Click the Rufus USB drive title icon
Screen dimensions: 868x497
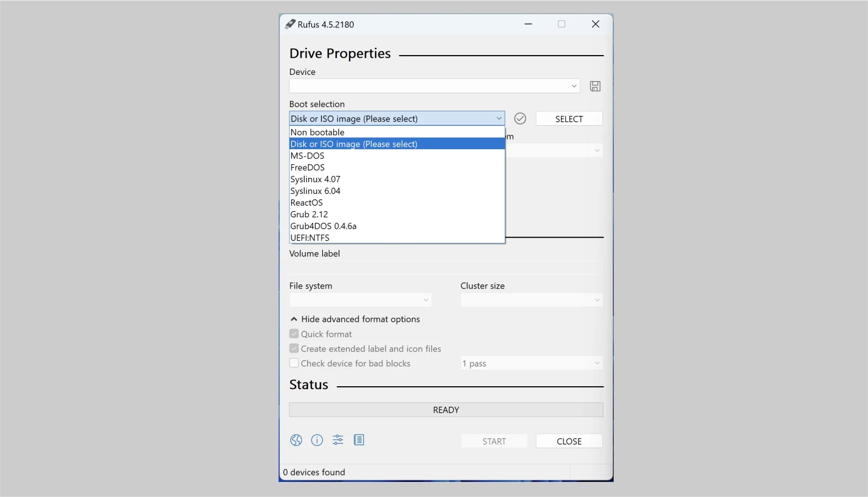coord(290,24)
